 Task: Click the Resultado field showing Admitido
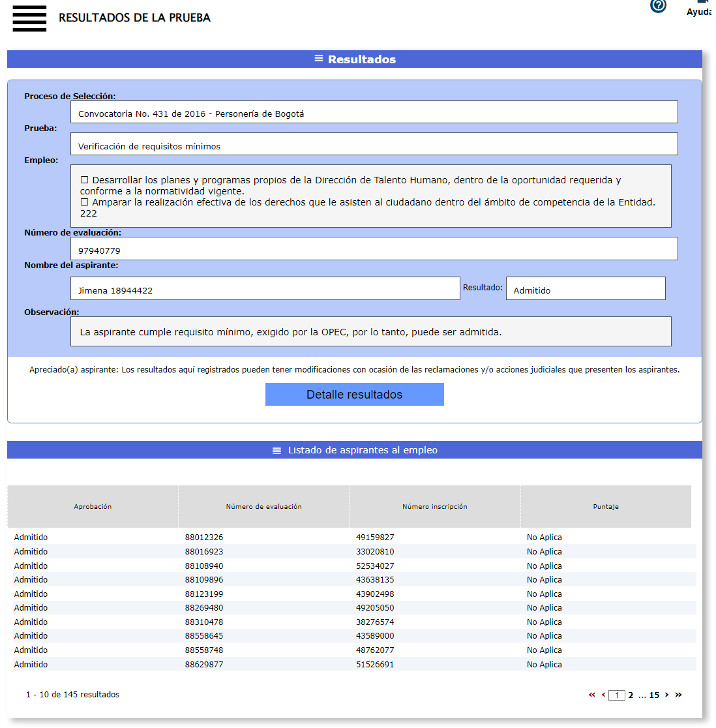585,289
